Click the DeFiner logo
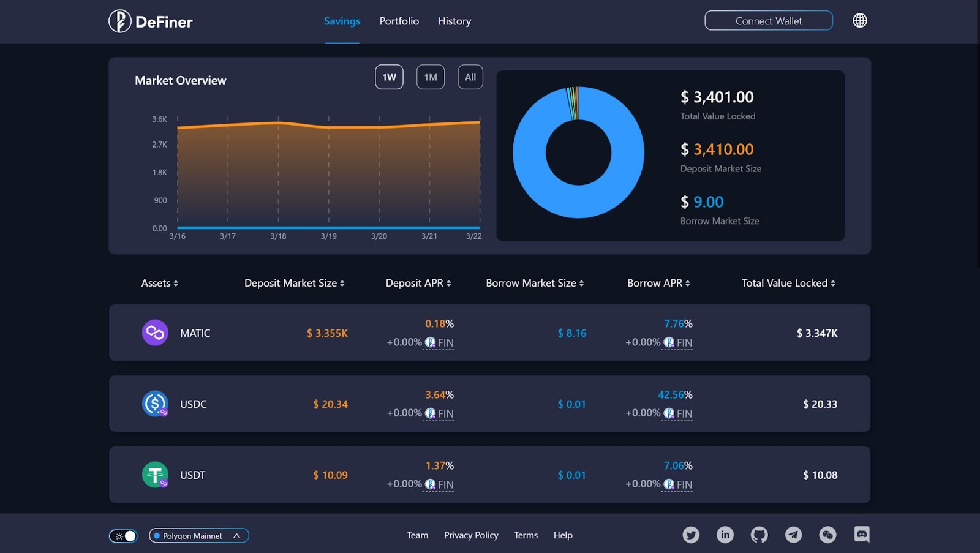This screenshot has width=980, height=553. point(151,21)
